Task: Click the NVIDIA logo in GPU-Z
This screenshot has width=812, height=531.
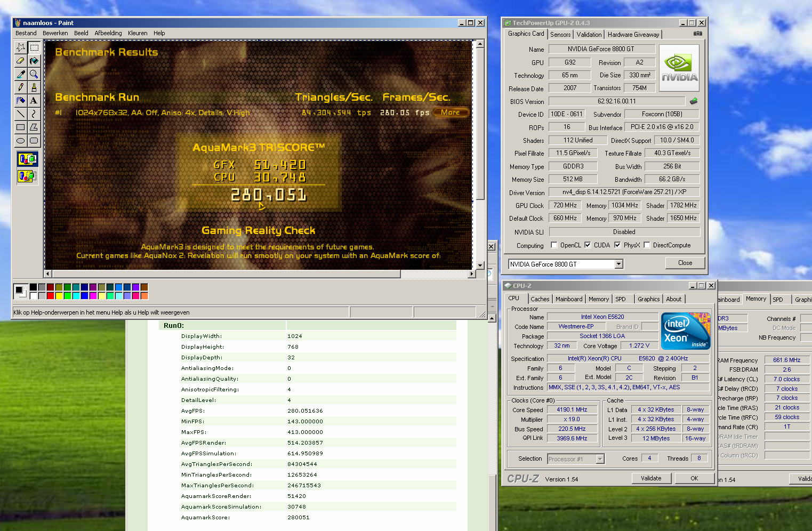Action: pyautogui.click(x=679, y=67)
